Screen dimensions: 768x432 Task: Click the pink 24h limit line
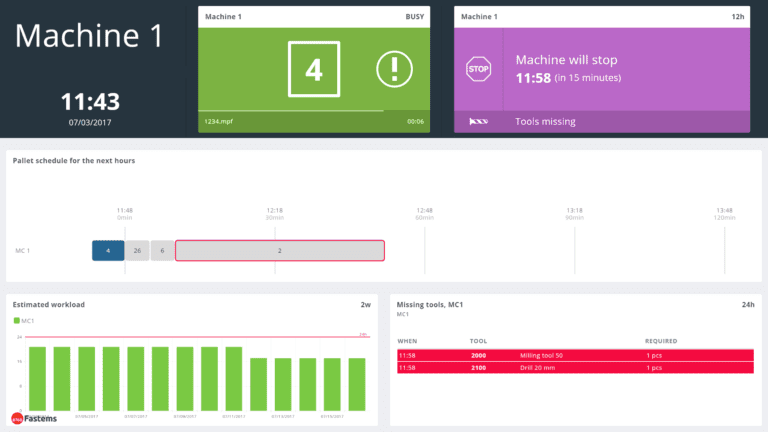[x=197, y=337]
